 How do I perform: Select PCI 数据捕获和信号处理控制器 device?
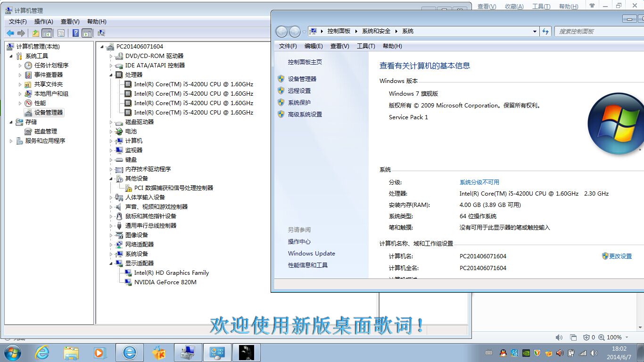click(x=173, y=188)
